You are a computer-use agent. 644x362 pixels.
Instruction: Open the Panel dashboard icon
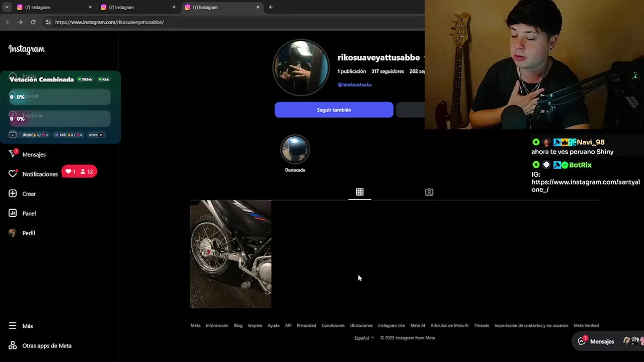pos(13,213)
